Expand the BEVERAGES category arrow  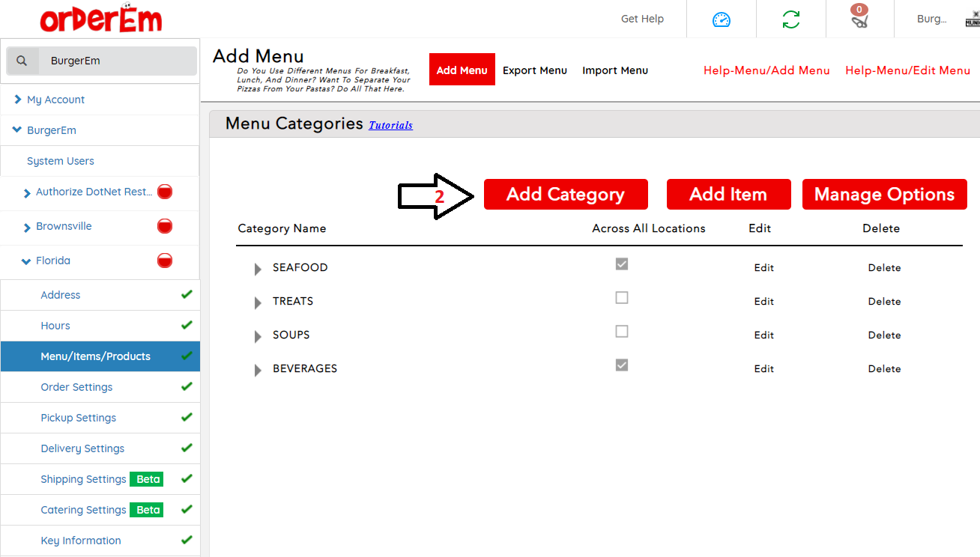click(x=258, y=370)
